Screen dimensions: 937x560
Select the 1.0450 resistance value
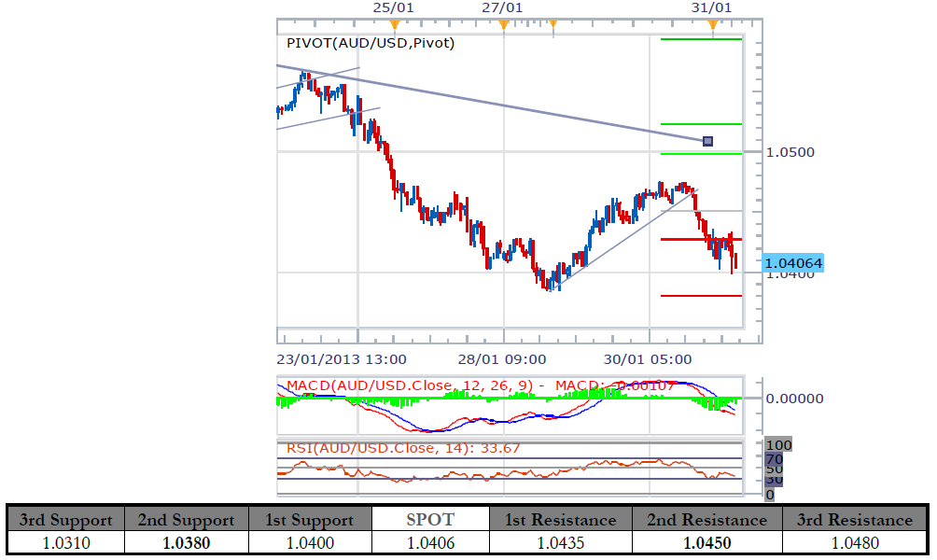coord(706,542)
